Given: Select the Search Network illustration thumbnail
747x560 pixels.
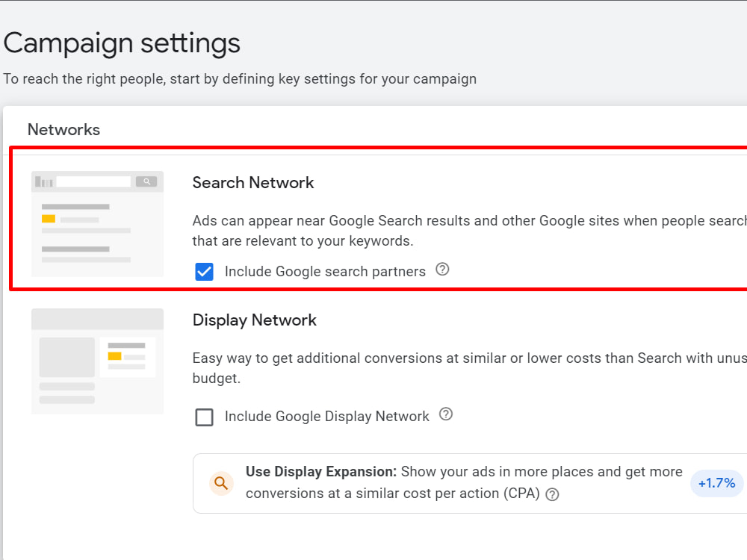Looking at the screenshot, I should (97, 224).
